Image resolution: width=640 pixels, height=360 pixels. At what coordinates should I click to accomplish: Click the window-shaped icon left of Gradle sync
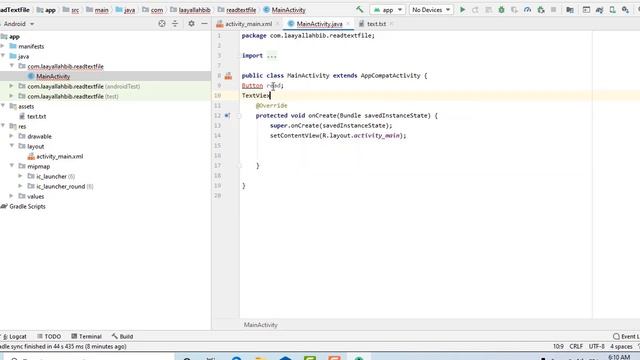[586, 9]
